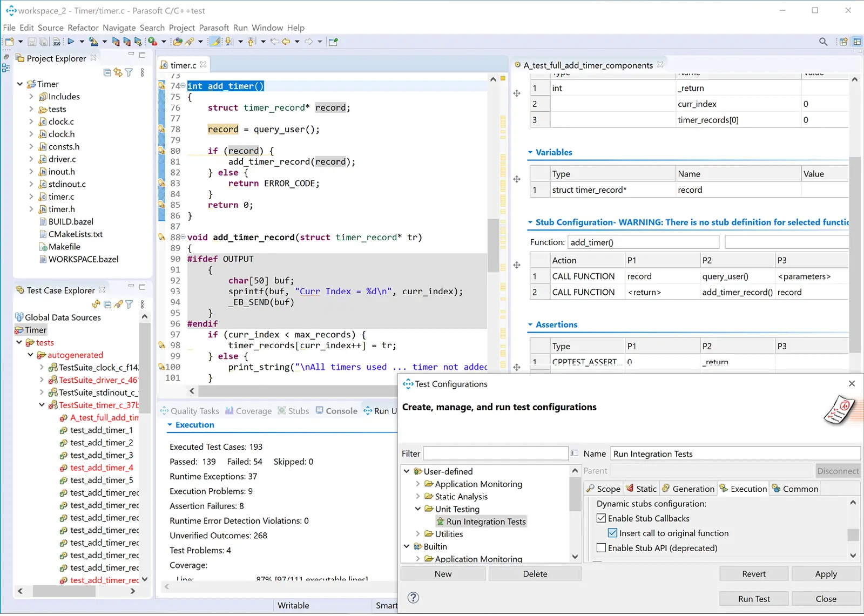Click the Save All toolbar icon

pos(43,42)
